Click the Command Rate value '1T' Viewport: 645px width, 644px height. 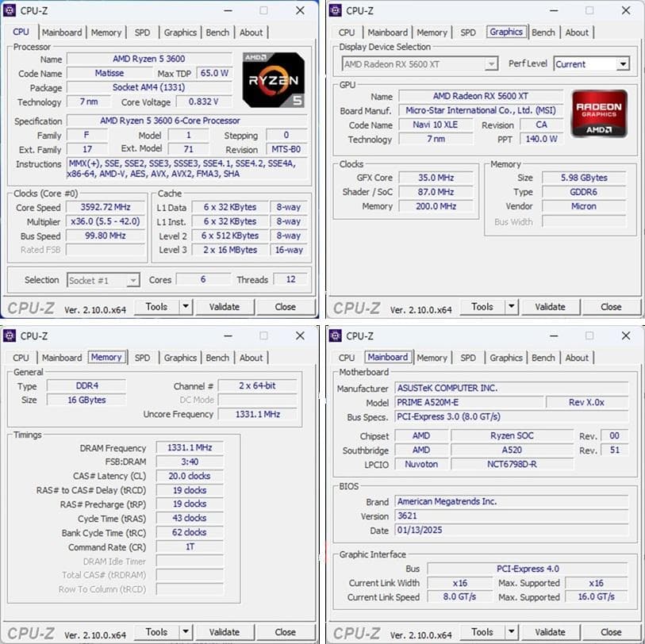[x=190, y=547]
